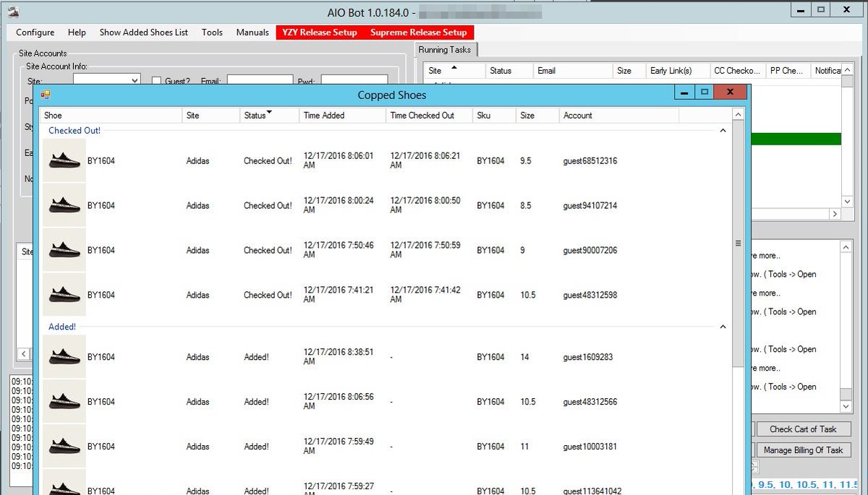Select account guest90007206

click(x=590, y=250)
